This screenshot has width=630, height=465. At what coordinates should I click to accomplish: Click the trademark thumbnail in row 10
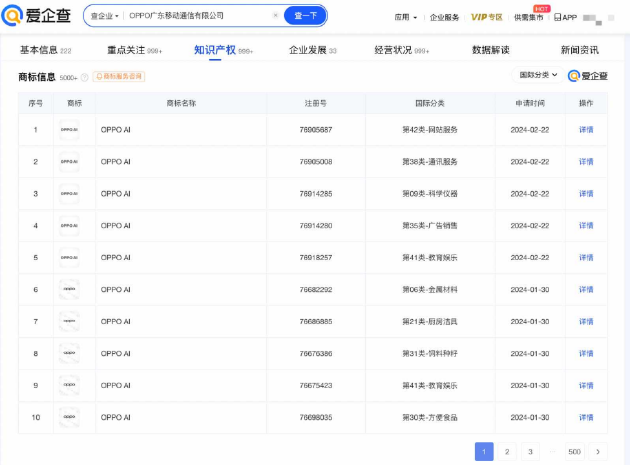(x=69, y=417)
